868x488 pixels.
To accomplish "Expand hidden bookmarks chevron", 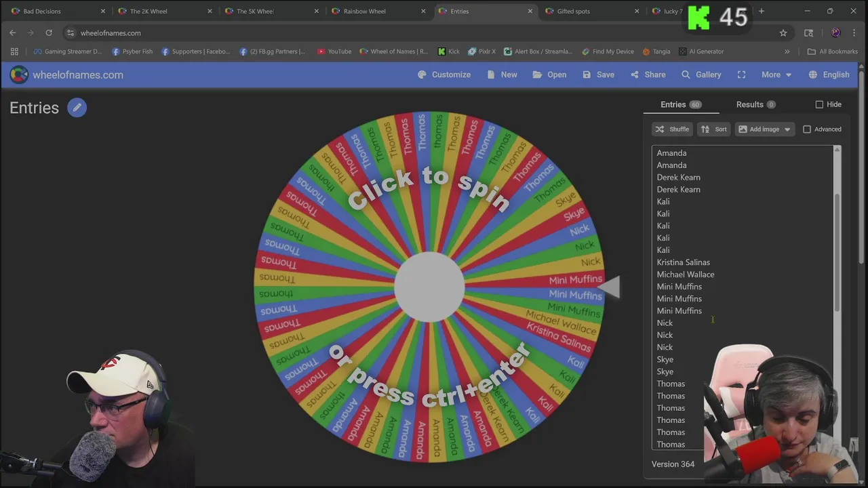I will pos(787,52).
